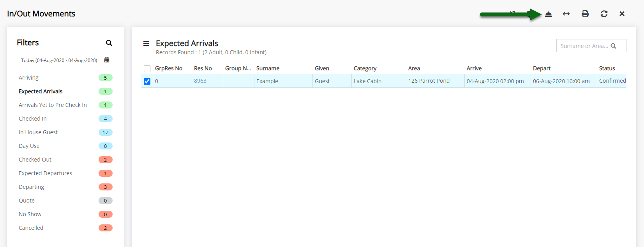This screenshot has width=644, height=247.
Task: Select the Quote filter
Action: pyautogui.click(x=65, y=201)
